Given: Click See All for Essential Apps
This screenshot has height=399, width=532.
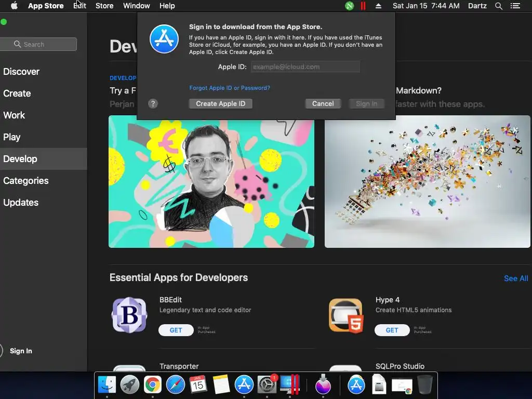Looking at the screenshot, I should pyautogui.click(x=516, y=278).
